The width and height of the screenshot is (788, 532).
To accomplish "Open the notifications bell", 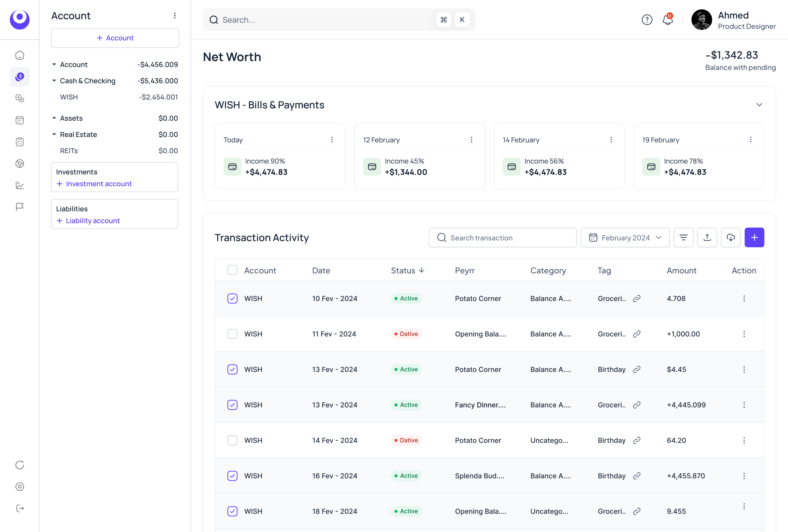I will tap(668, 20).
